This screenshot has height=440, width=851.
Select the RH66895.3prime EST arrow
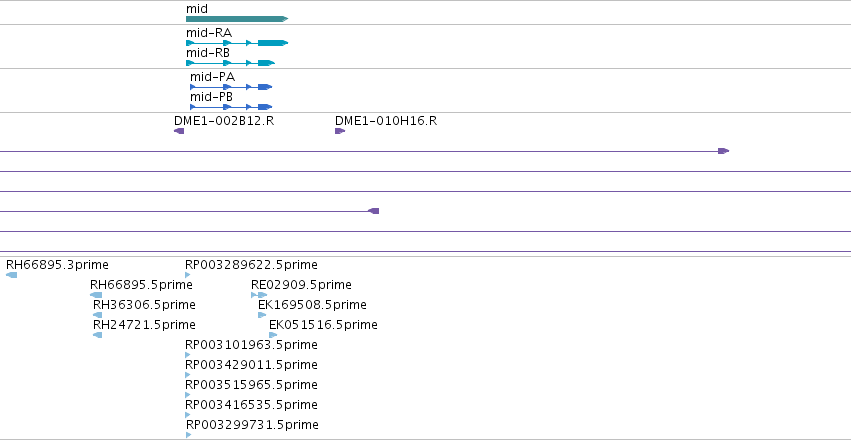point(11,275)
